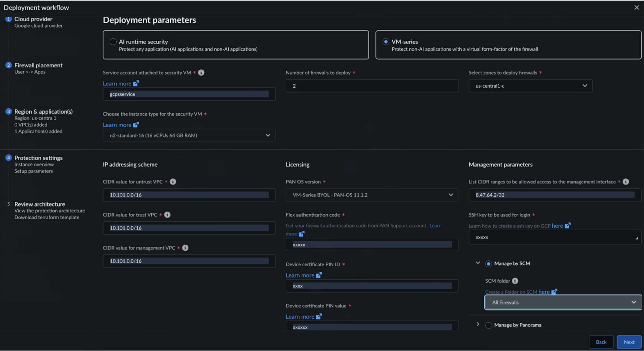This screenshot has height=351, width=644.
Task: Click external link icon beside GCP ssh key 'here'
Action: (x=567, y=226)
